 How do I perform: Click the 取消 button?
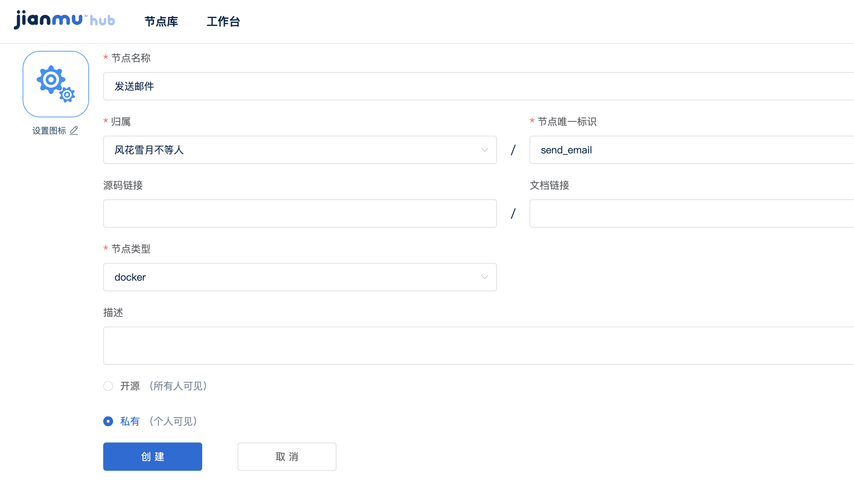tap(287, 457)
